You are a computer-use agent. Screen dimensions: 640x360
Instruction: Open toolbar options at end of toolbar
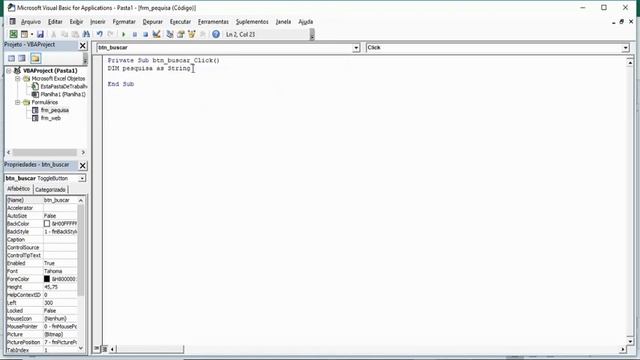point(312,35)
